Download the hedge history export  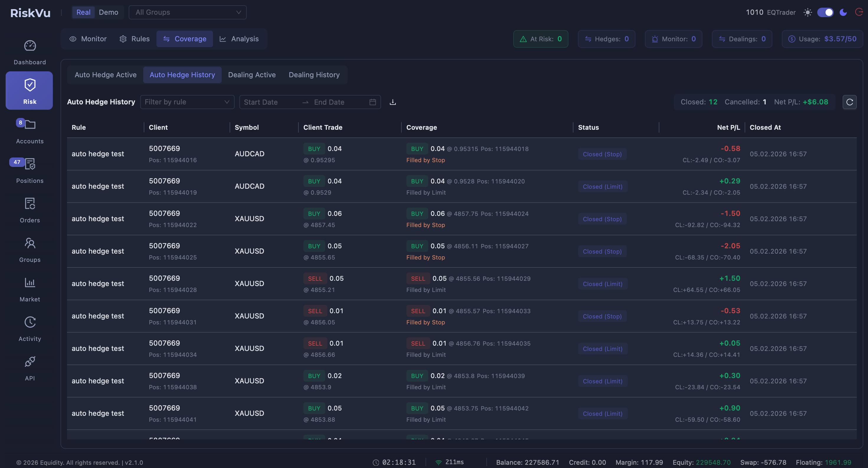[393, 102]
